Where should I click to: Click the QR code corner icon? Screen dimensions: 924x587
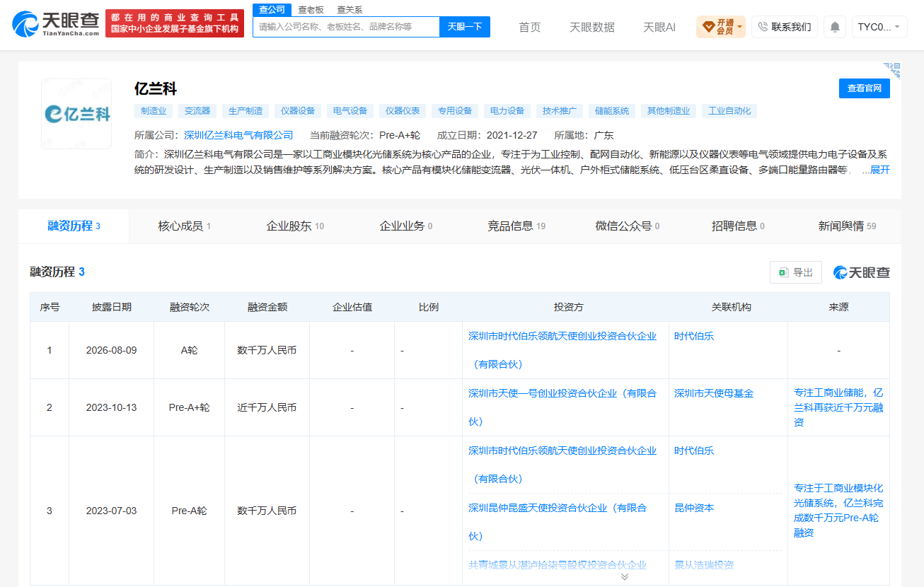click(x=891, y=70)
